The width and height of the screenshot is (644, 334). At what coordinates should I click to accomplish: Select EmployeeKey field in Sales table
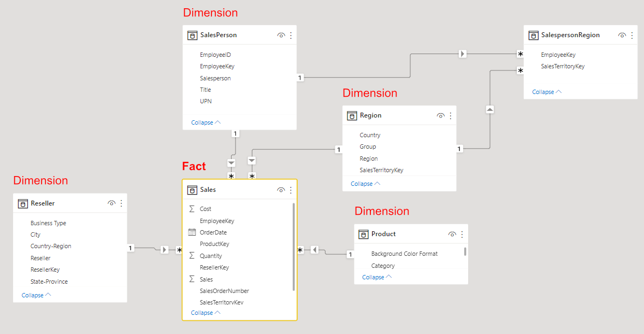(x=217, y=221)
